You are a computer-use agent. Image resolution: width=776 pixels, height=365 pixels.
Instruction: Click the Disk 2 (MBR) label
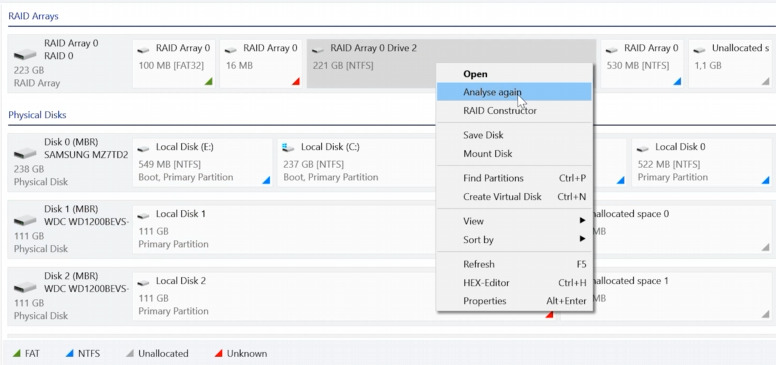click(x=71, y=275)
